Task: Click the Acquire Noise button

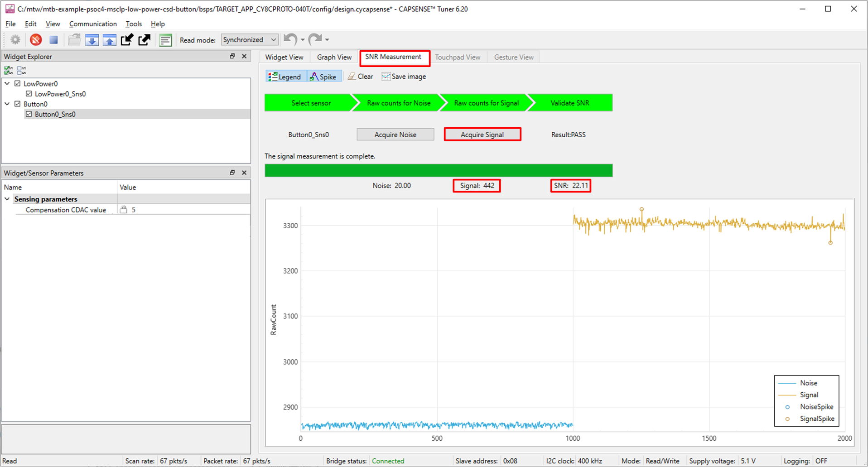Action: point(395,135)
